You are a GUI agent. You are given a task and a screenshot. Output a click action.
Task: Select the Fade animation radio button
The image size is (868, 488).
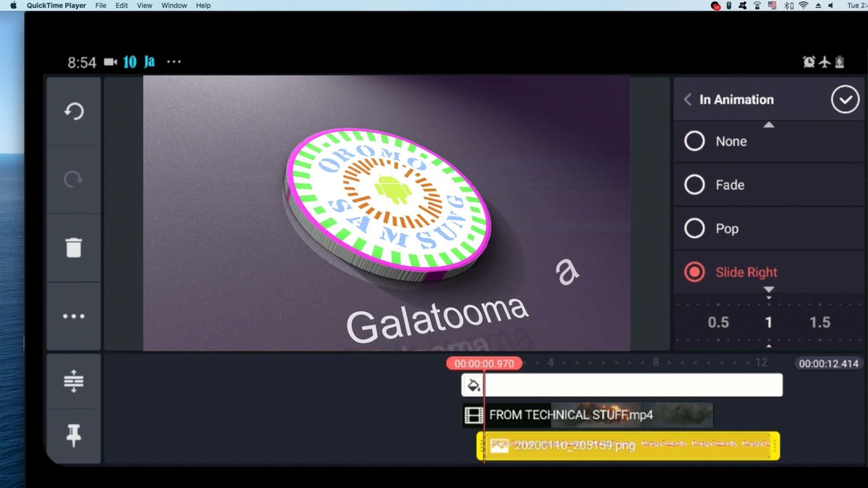[695, 185]
